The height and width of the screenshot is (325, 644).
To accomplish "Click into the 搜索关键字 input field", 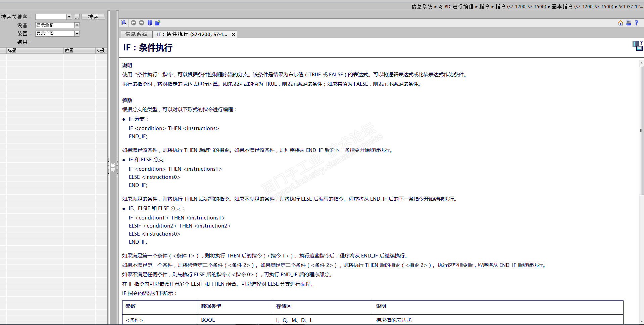I will tap(51, 17).
